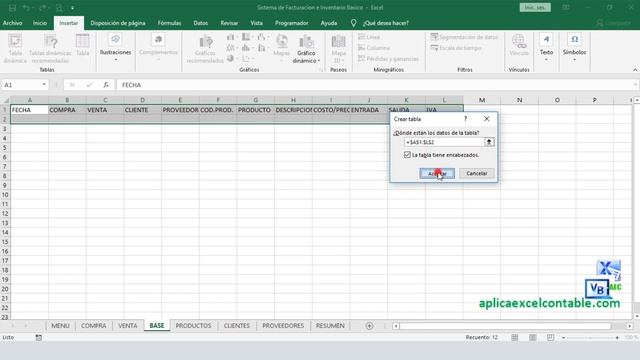
Task: Click the horizontal scrollbar
Action: tap(505, 326)
